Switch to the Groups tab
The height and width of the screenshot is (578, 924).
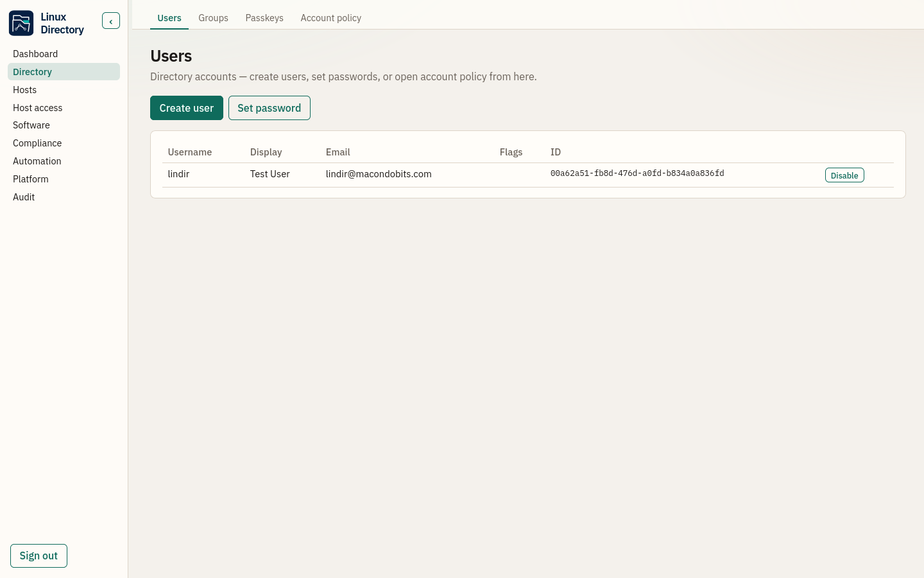pyautogui.click(x=213, y=18)
